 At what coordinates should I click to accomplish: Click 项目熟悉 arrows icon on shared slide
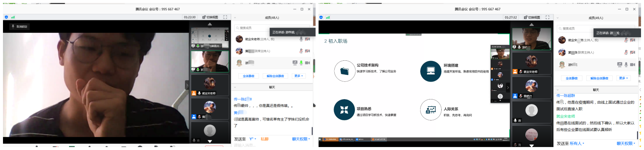[x=344, y=110]
